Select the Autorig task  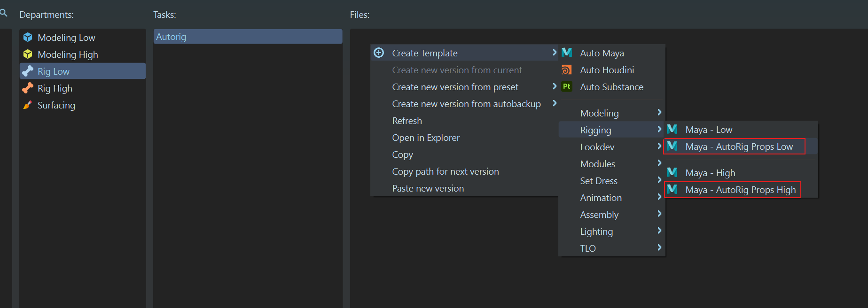(248, 37)
